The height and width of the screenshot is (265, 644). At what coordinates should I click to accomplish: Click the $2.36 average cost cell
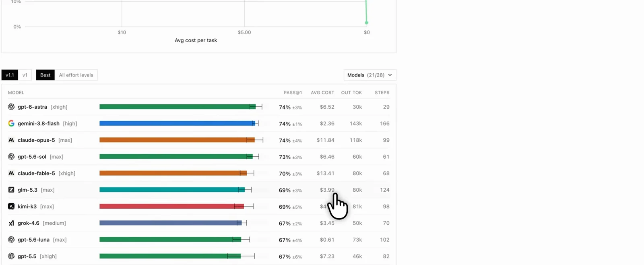(327, 123)
